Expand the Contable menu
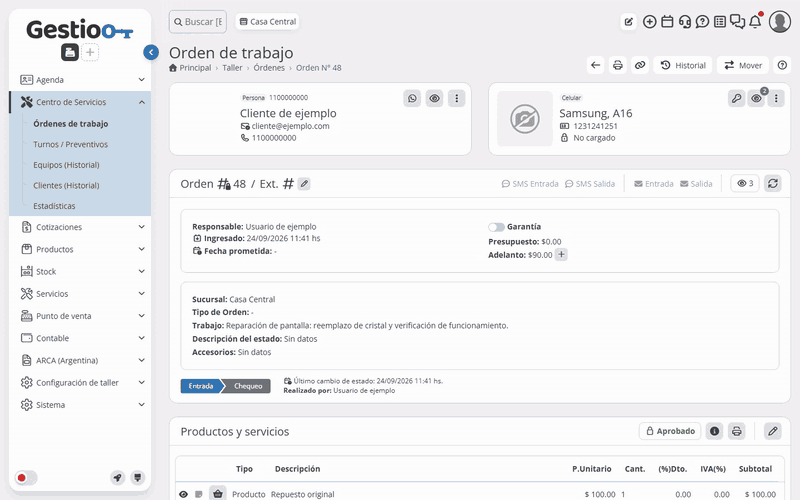The width and height of the screenshot is (800, 500). pos(80,338)
